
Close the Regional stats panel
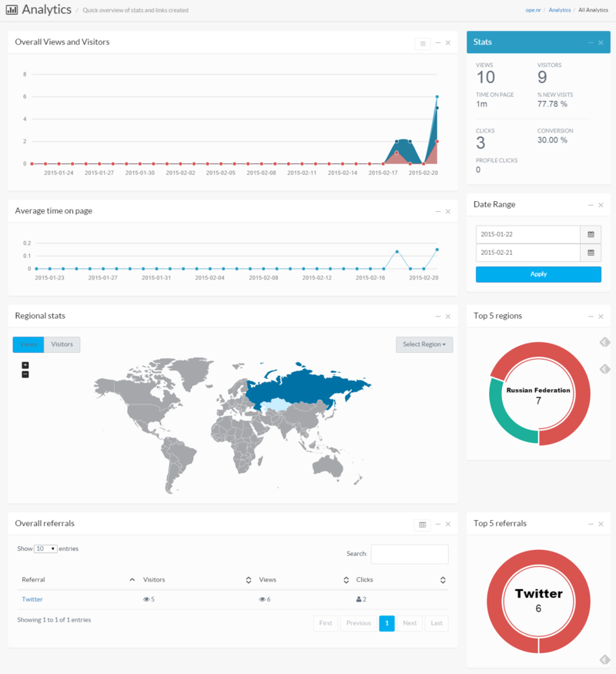pyautogui.click(x=448, y=317)
